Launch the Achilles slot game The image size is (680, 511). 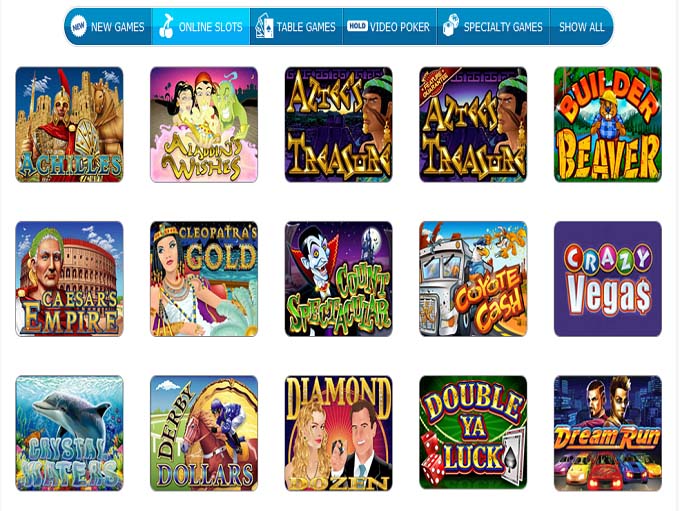69,124
